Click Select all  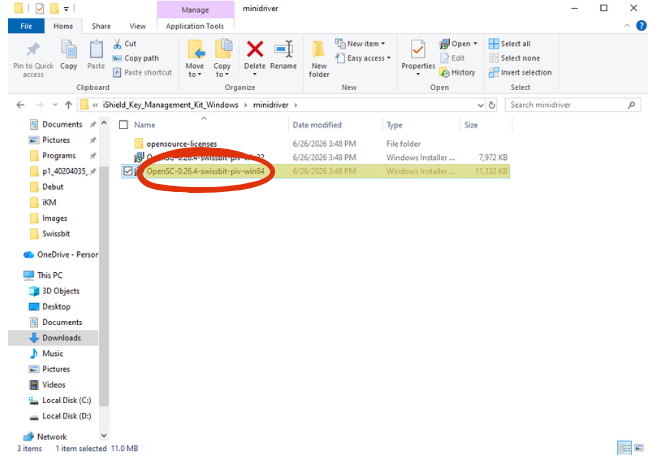[510, 43]
